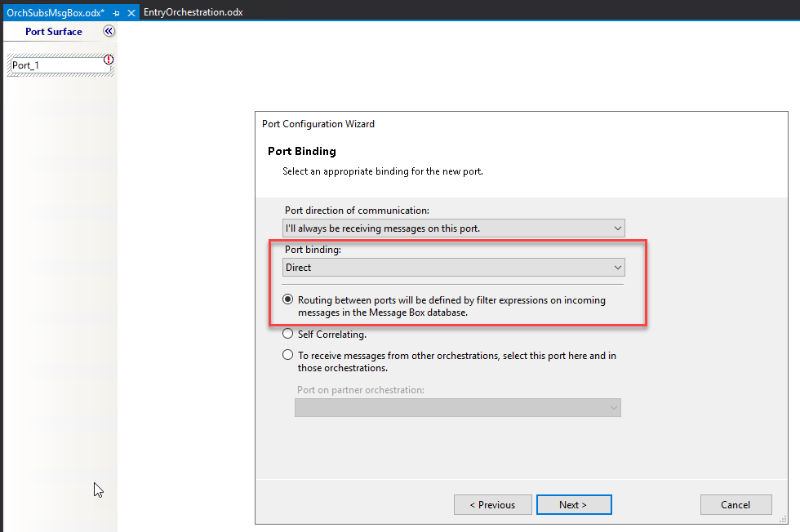The image size is (800, 532).
Task: Click the Port Surface panel header
Action: [53, 31]
